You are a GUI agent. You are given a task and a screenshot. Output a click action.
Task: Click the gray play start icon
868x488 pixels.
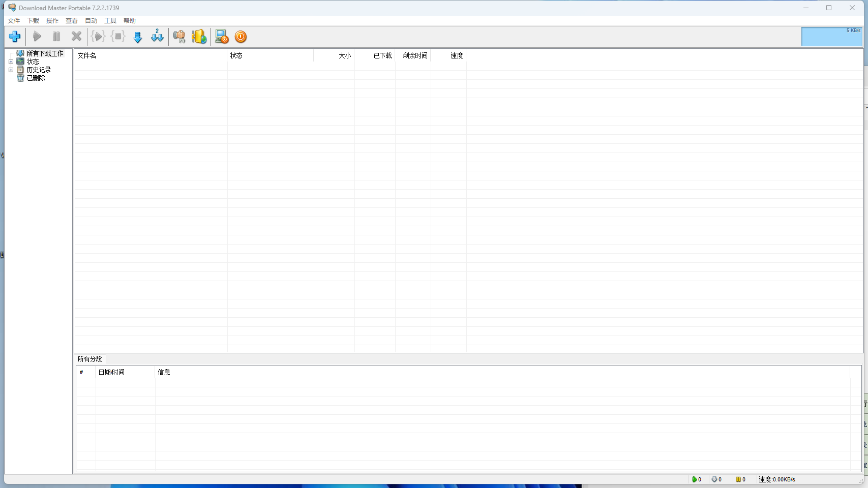click(37, 37)
